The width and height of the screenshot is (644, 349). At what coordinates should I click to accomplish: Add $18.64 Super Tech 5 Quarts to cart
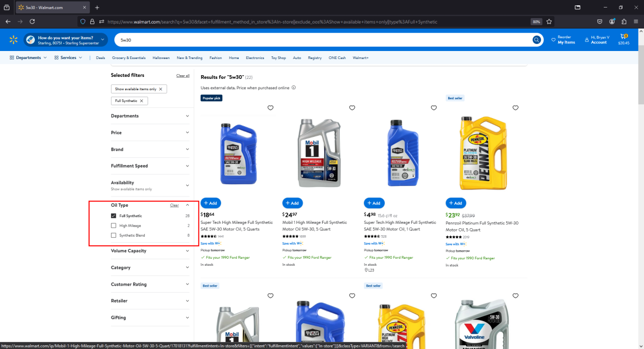tap(210, 203)
